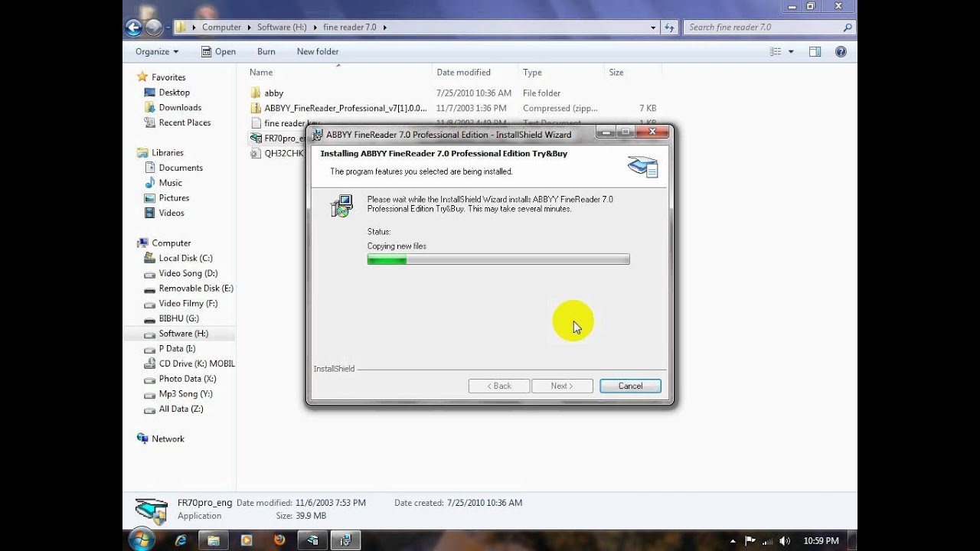The height and width of the screenshot is (551, 980).
Task: Click the Forward navigation arrow in Explorer
Action: tap(153, 28)
